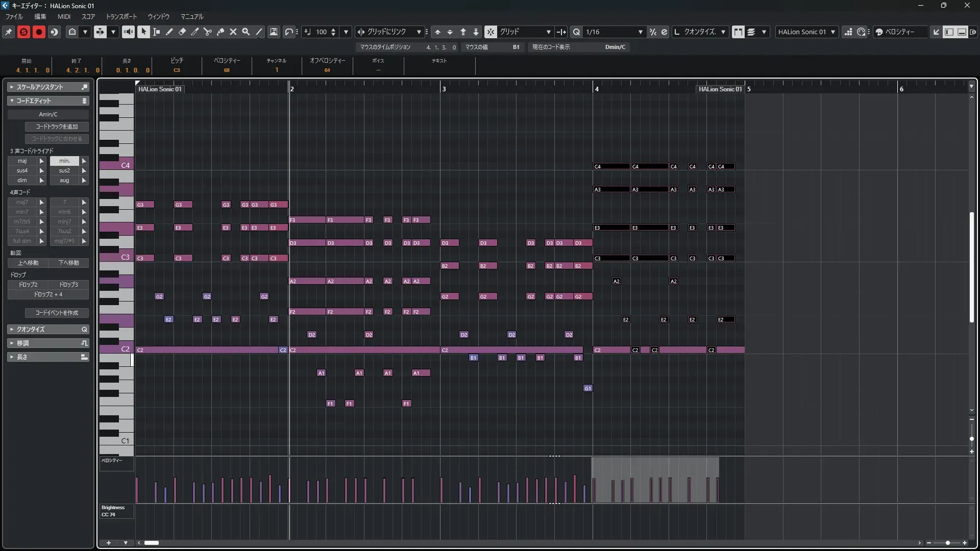Select the Zoom magnifier tool
Image resolution: width=980 pixels, height=551 pixels.
(246, 32)
